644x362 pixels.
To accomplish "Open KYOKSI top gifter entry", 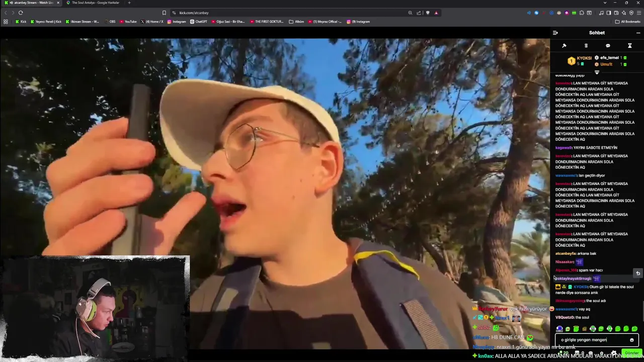I will pos(580,61).
